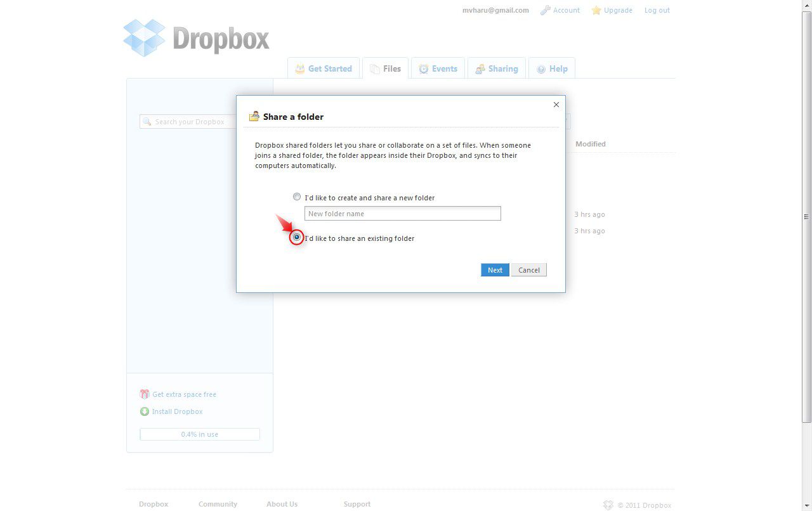Viewport: 812px width, 511px height.
Task: Click the Upgrade star icon
Action: (x=596, y=10)
